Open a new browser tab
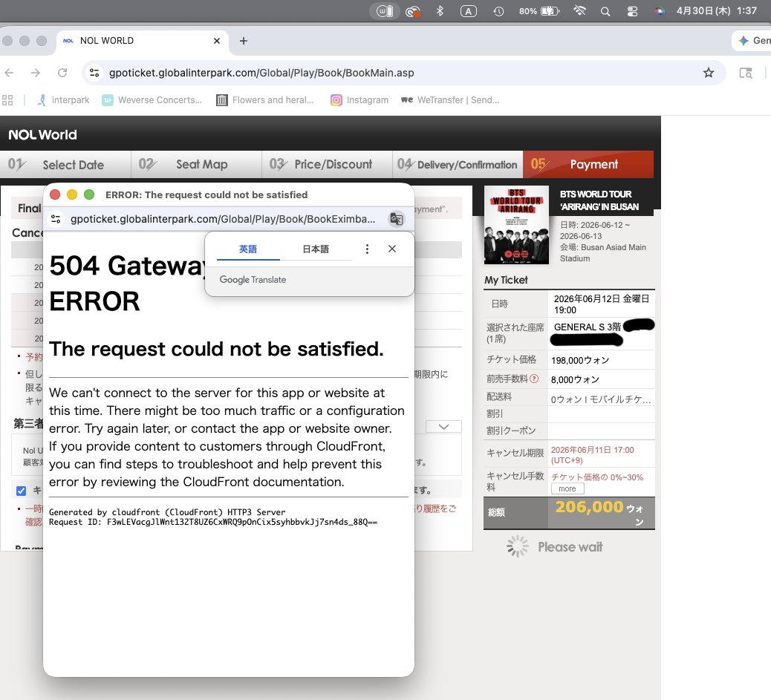 (244, 41)
